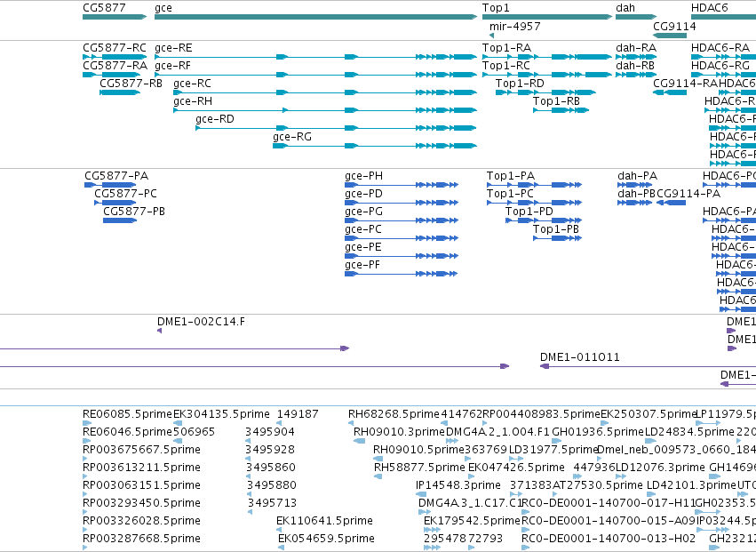Screen dimensions: 756x552
Task: Click the IP14548.3prime EST label
Action: click(458, 486)
